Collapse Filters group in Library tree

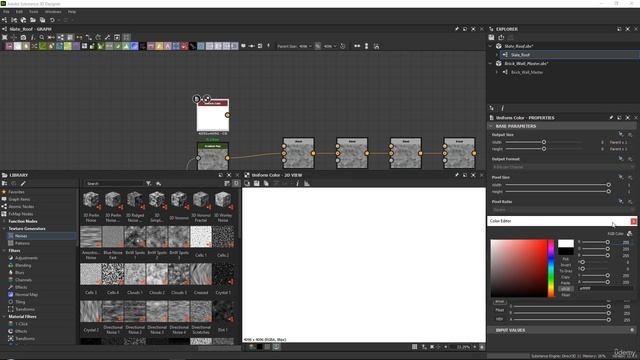4,251
